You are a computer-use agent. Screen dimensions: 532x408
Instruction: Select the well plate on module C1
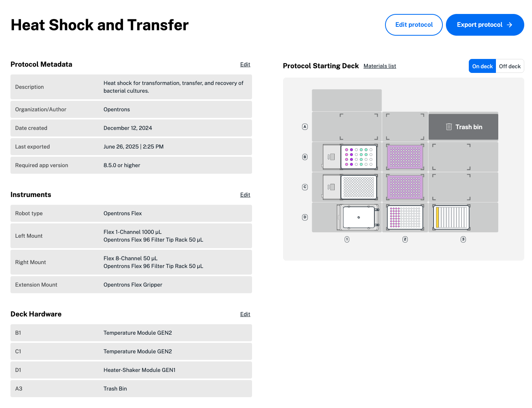coord(359,187)
